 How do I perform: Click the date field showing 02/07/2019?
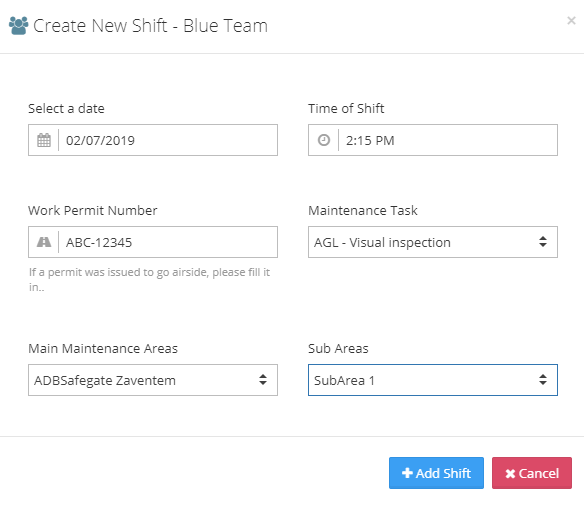pos(168,140)
